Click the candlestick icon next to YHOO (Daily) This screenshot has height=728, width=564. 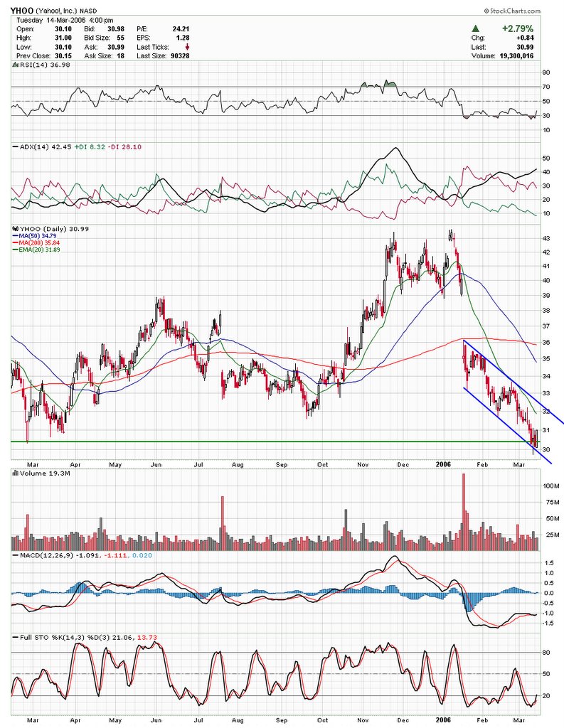pos(15,229)
